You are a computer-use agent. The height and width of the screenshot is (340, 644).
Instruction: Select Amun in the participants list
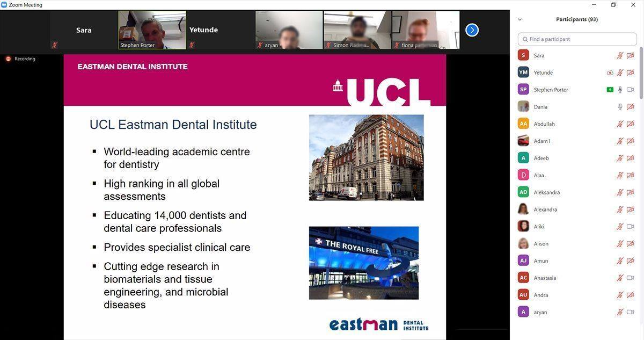tap(541, 261)
